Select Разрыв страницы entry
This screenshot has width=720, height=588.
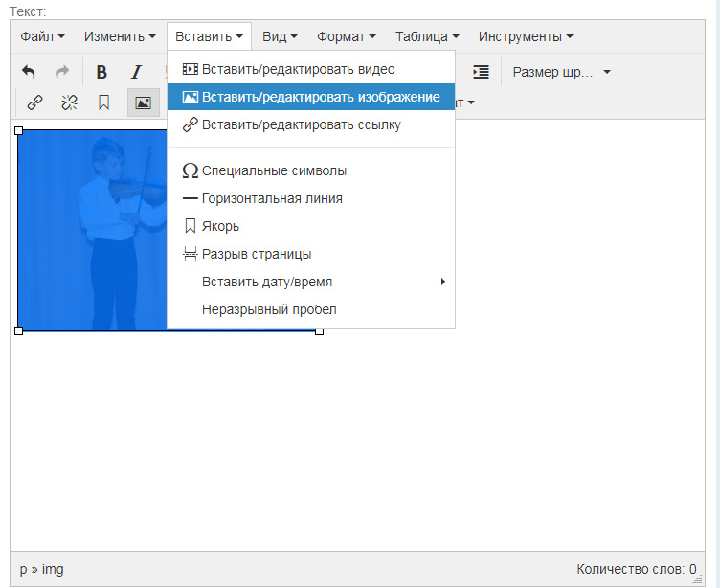[x=311, y=254]
